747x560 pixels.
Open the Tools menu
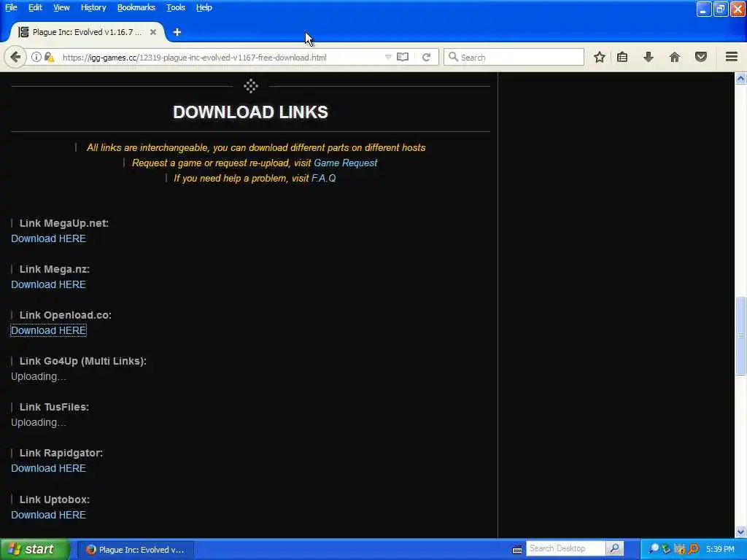pyautogui.click(x=176, y=7)
